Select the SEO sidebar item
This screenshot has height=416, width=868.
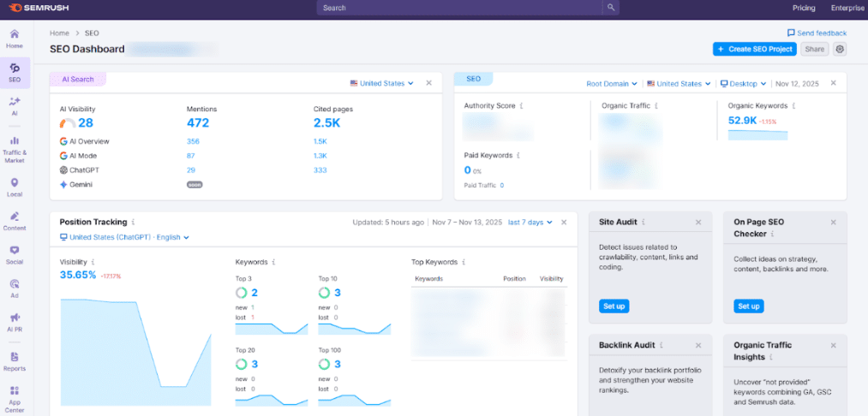(x=15, y=73)
